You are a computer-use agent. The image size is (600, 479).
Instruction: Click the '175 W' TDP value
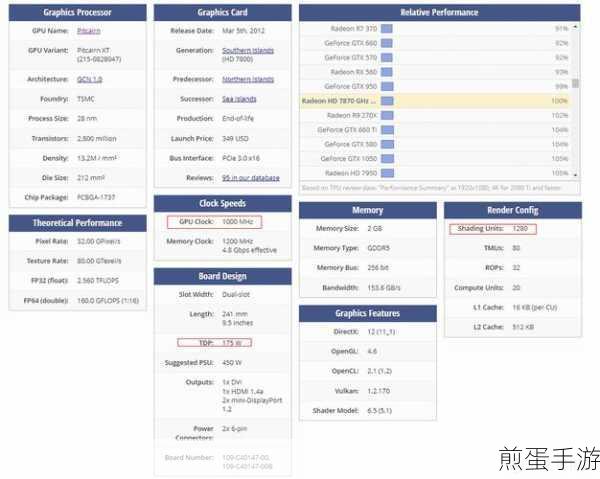tap(232, 343)
